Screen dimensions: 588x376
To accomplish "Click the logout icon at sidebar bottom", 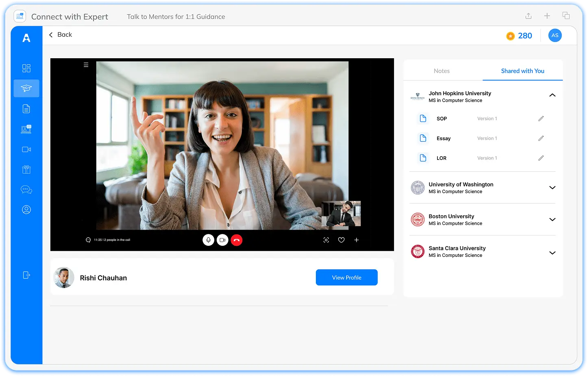I will (26, 275).
